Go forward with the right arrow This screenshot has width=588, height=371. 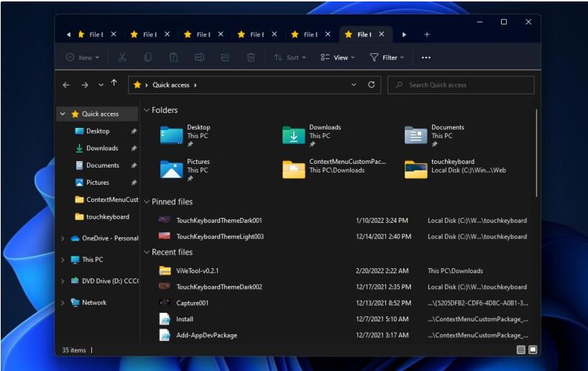[x=85, y=85]
